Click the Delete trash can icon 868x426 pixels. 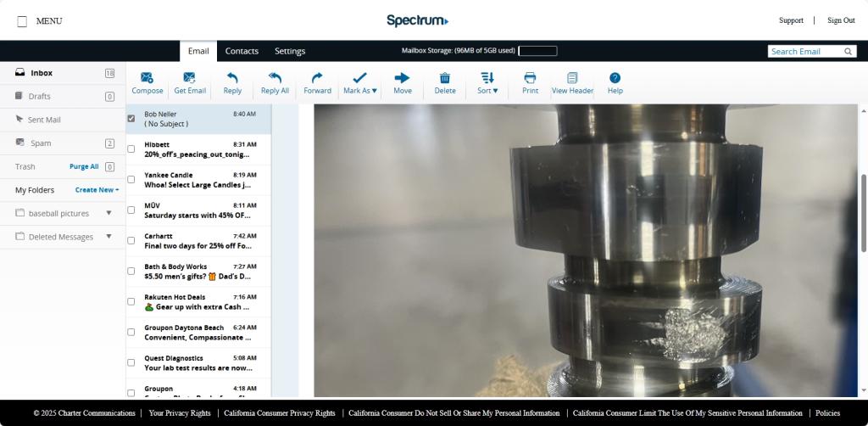[444, 77]
